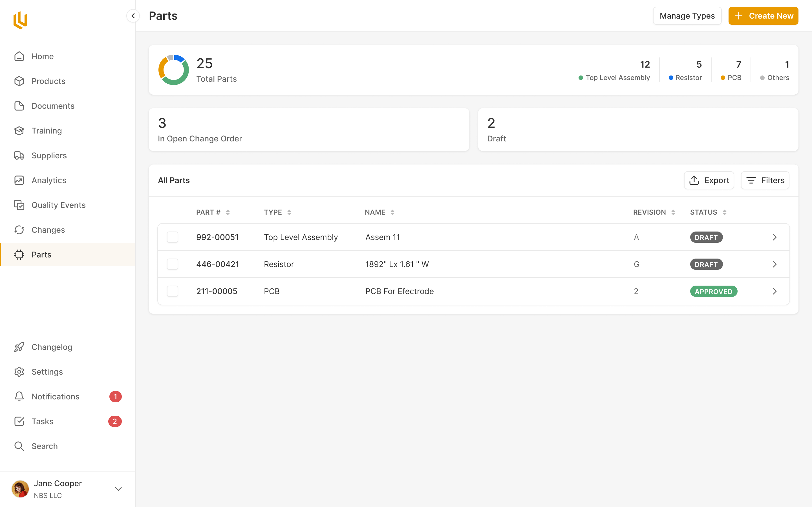Open Analytics via the chart icon

pos(19,180)
